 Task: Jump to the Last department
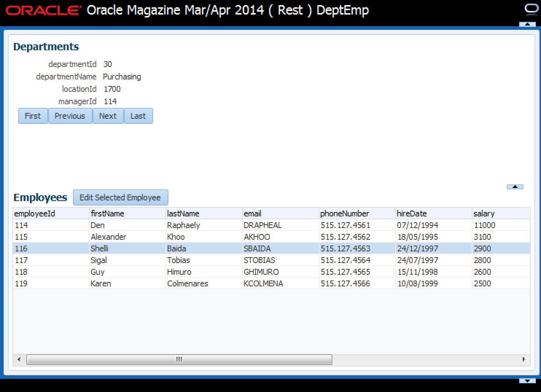click(138, 116)
